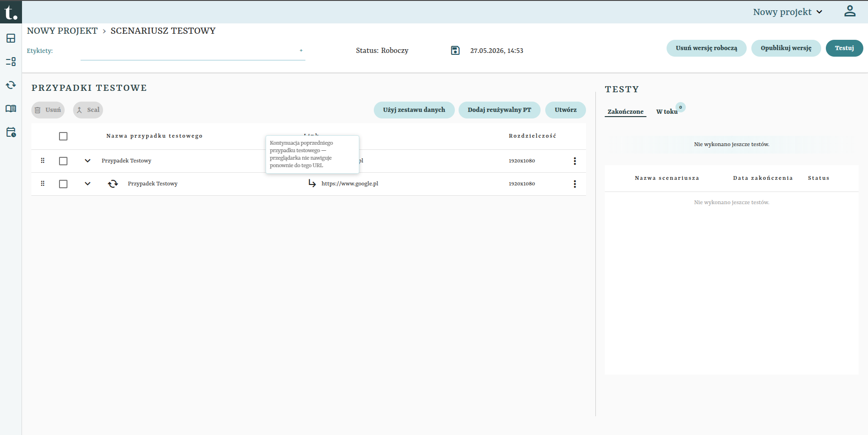Click the Opublikuj wersję button
868x435 pixels.
(x=786, y=48)
